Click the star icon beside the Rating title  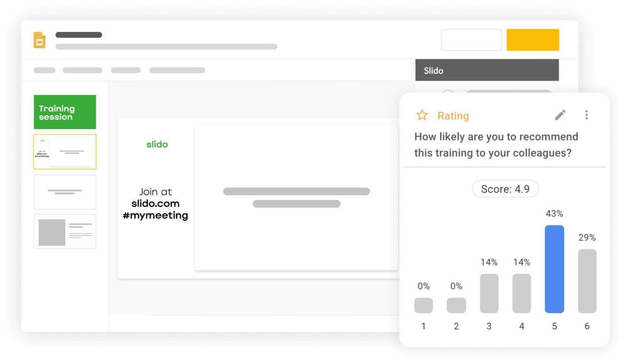coord(422,115)
